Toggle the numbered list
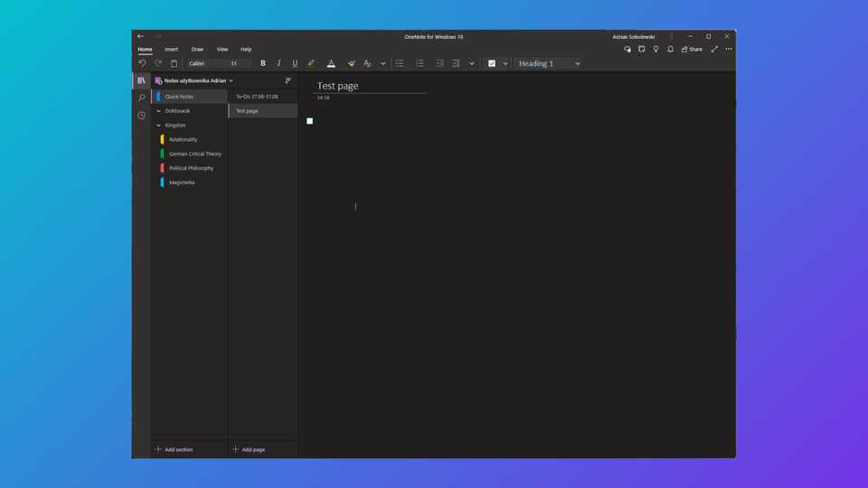 [x=420, y=63]
